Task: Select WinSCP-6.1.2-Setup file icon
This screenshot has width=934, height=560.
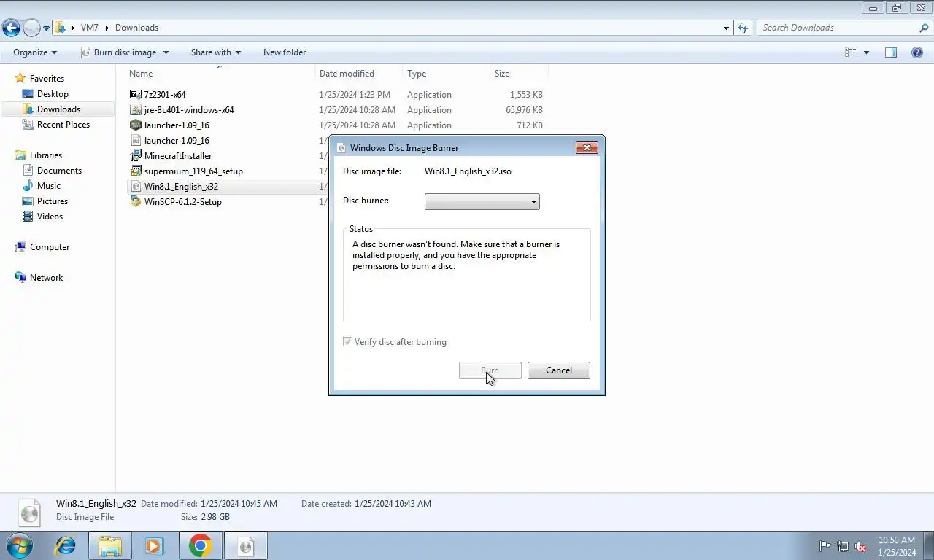Action: 135,202
